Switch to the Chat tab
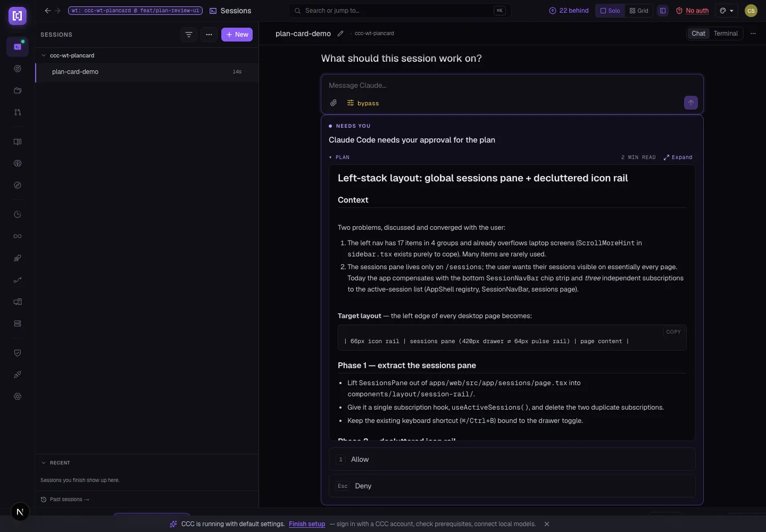Screen dimensions: 766x532 [698, 34]
